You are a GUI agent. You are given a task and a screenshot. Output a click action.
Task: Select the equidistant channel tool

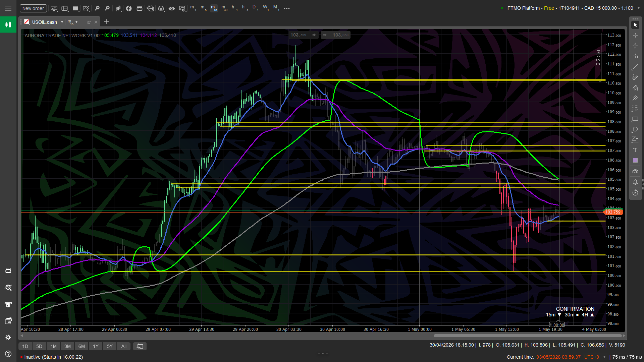click(x=635, y=88)
